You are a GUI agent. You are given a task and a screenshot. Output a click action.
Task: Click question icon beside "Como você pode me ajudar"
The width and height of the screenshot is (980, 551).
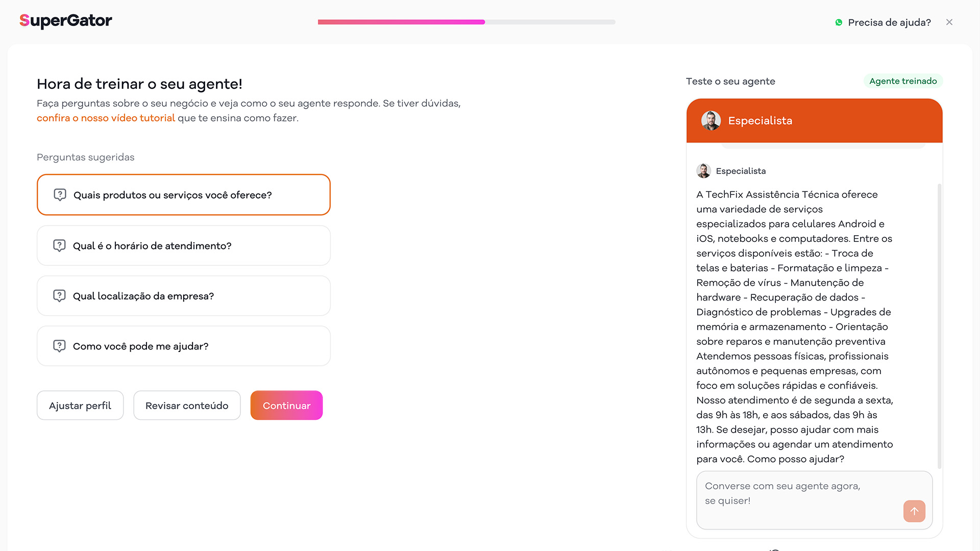pos(59,346)
